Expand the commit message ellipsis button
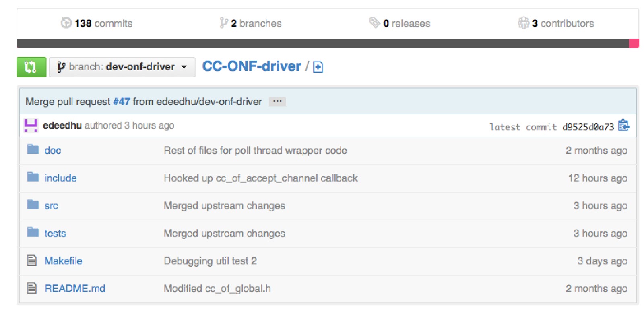 point(277,102)
